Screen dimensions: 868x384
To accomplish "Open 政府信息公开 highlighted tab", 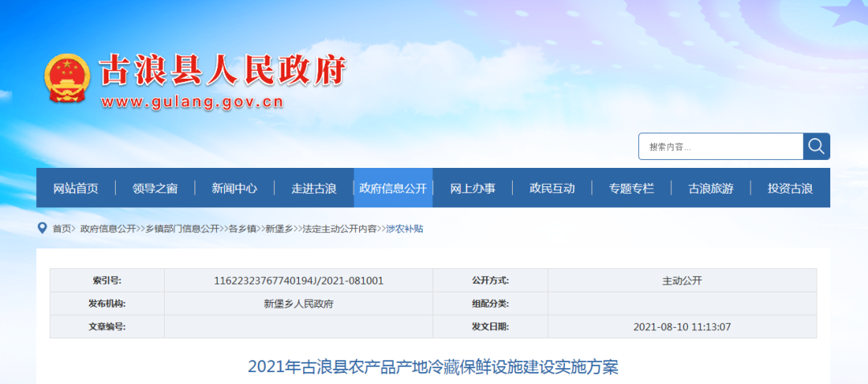I will coord(393,188).
